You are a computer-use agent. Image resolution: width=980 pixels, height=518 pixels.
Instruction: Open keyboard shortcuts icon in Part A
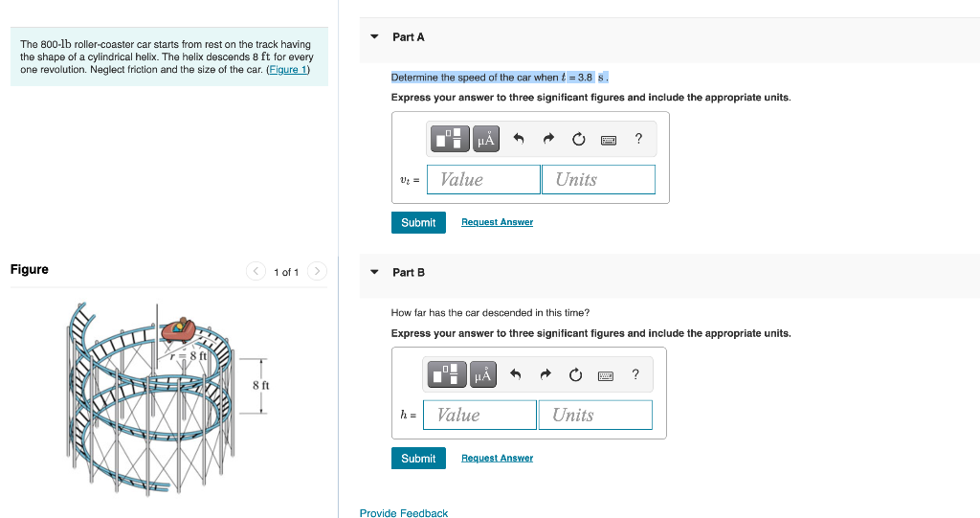tap(609, 140)
